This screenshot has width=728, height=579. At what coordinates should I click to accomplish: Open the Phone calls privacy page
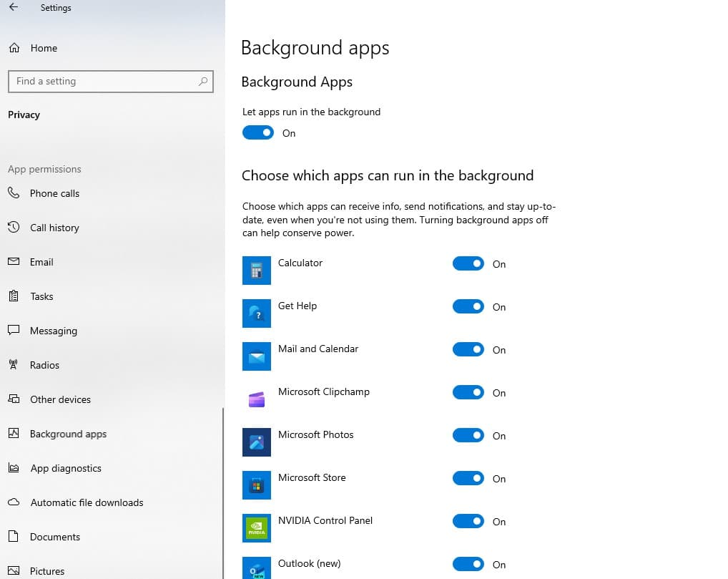[54, 193]
